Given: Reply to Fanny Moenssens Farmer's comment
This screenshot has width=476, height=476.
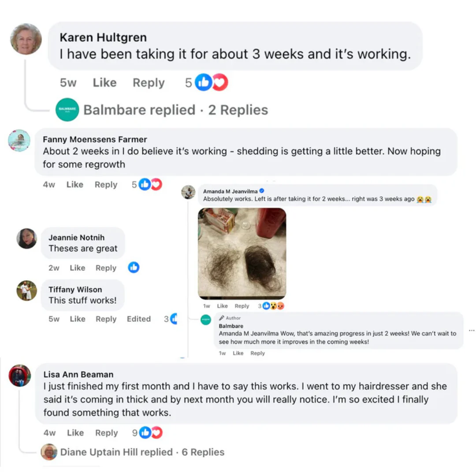Looking at the screenshot, I should point(106,185).
